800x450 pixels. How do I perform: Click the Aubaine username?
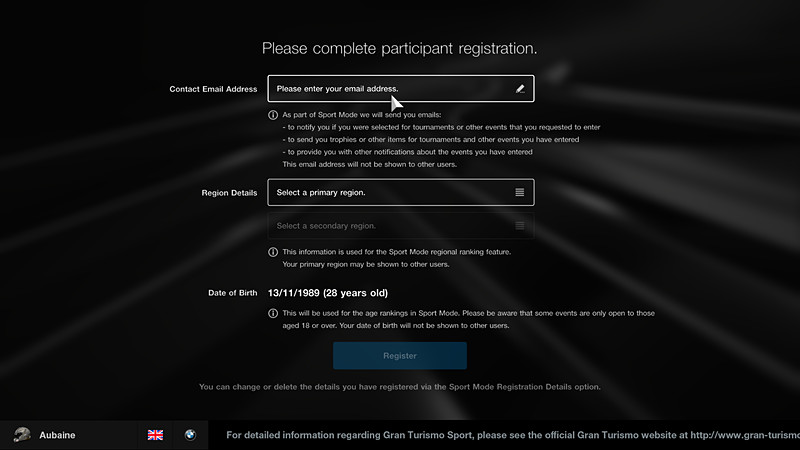point(57,435)
